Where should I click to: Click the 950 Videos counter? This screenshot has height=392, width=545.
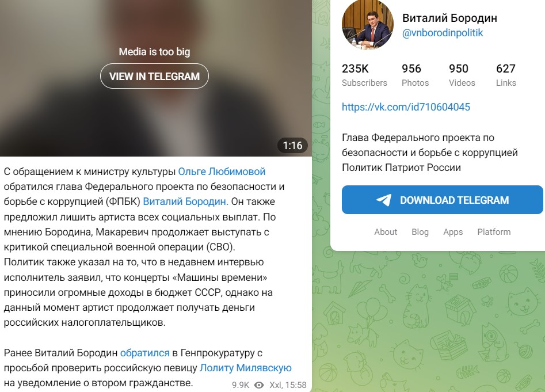tap(462, 75)
